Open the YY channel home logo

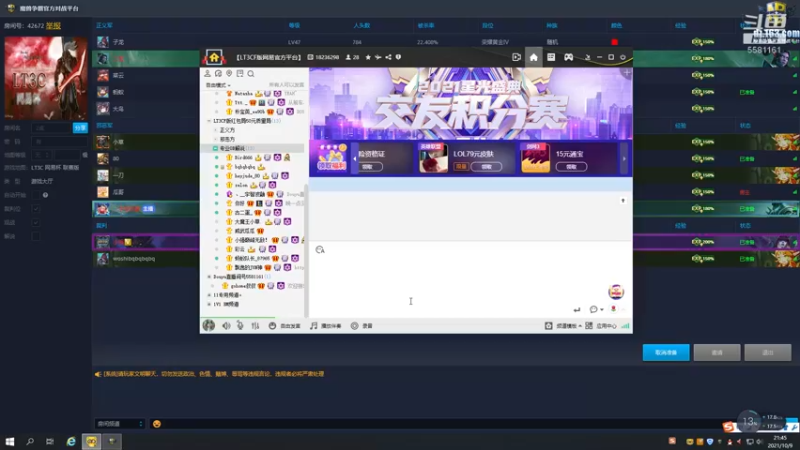[214, 57]
